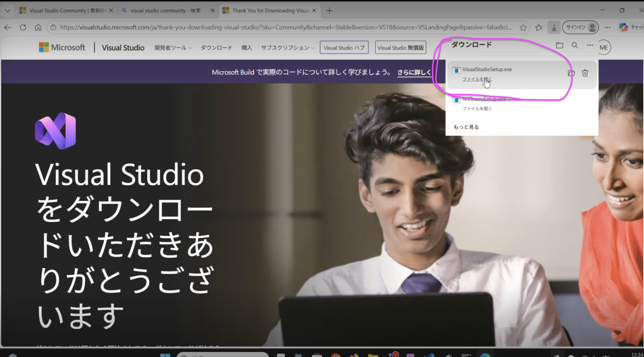
Task: Open the tab list chevron in the title bar
Action: pos(7,10)
